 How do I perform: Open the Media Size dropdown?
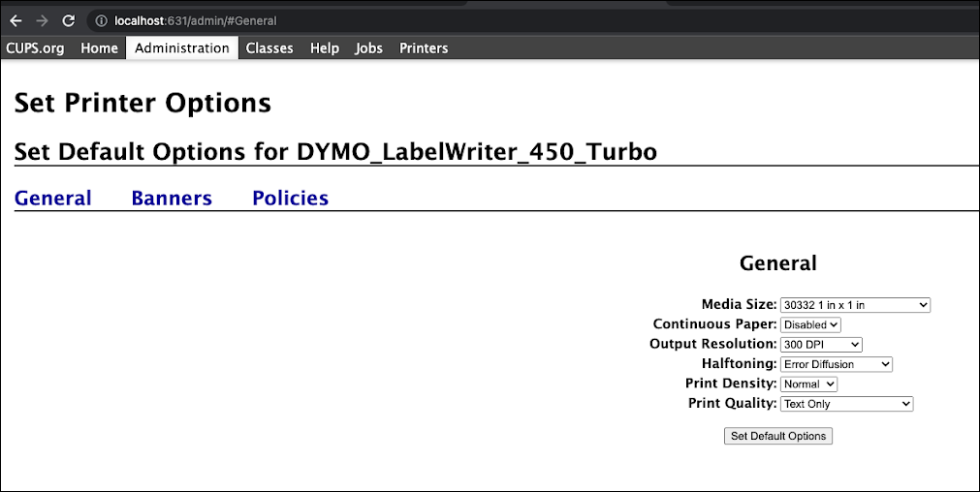(x=855, y=305)
